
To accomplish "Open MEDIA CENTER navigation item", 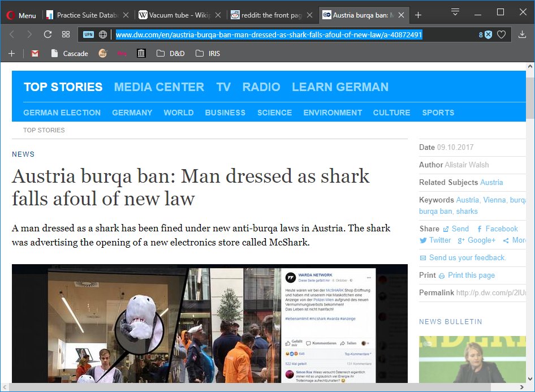I will click(159, 87).
